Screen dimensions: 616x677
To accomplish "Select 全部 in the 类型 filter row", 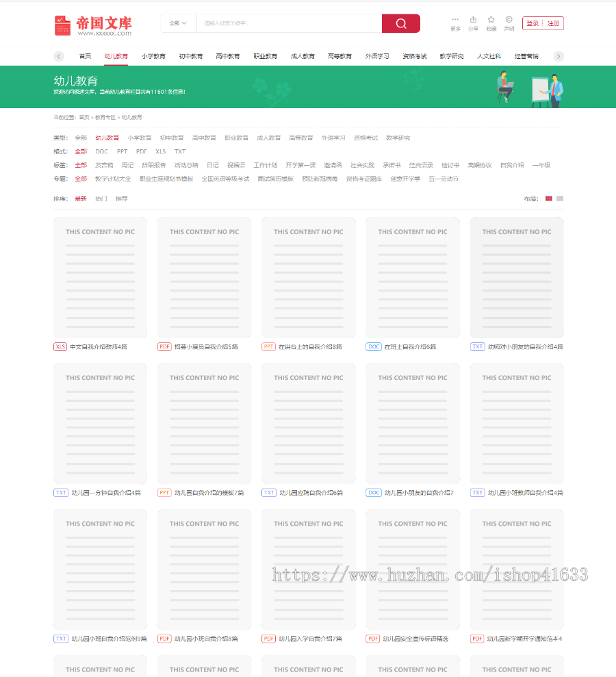I will (x=81, y=138).
